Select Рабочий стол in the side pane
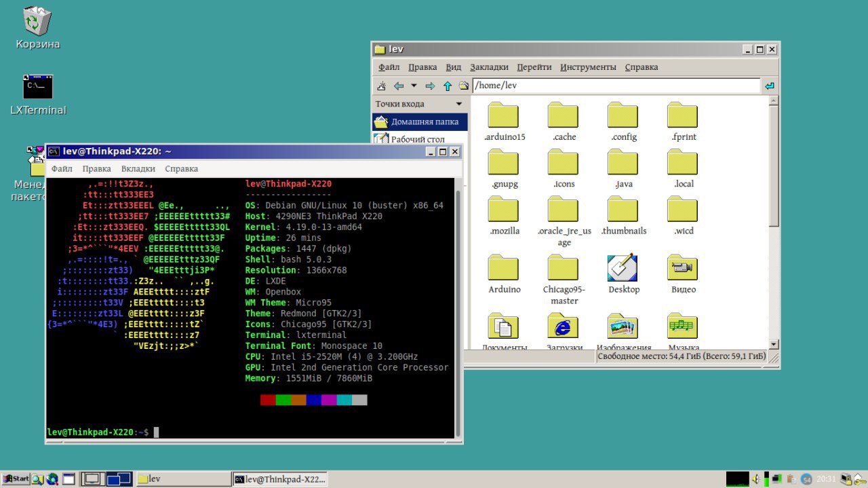 click(x=420, y=139)
